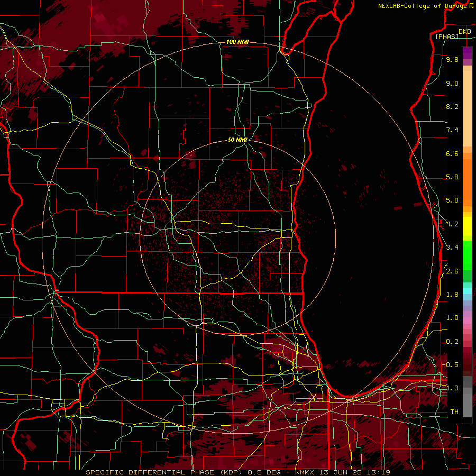Click the 5.8 scale value
The image size is (476, 476).
point(452,177)
